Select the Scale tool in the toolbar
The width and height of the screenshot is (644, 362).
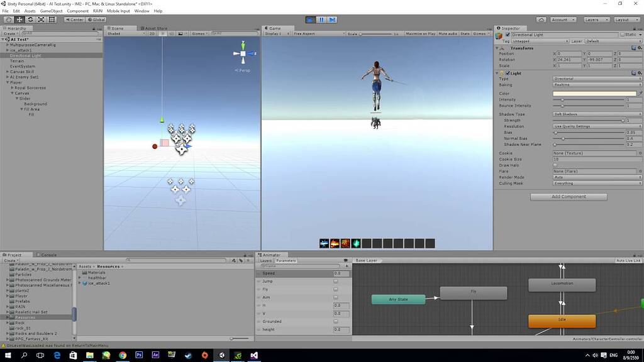pyautogui.click(x=41, y=19)
